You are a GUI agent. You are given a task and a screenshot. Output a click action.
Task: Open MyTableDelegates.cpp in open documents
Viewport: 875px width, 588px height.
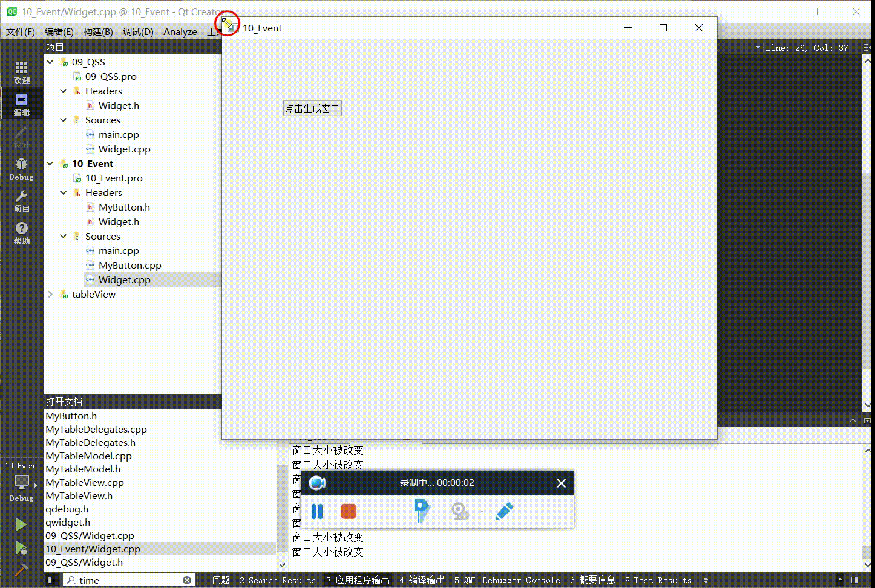coord(96,429)
